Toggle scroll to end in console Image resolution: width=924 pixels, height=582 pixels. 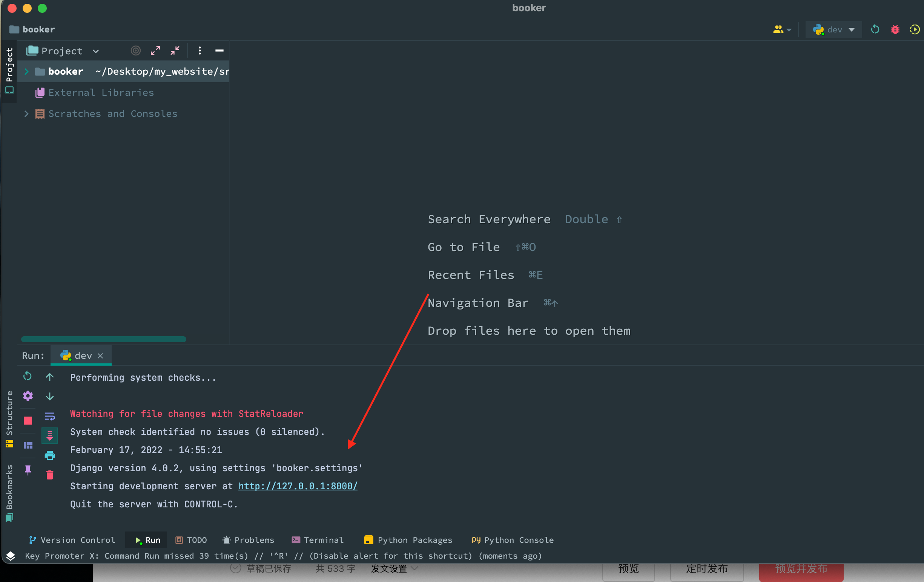(50, 435)
